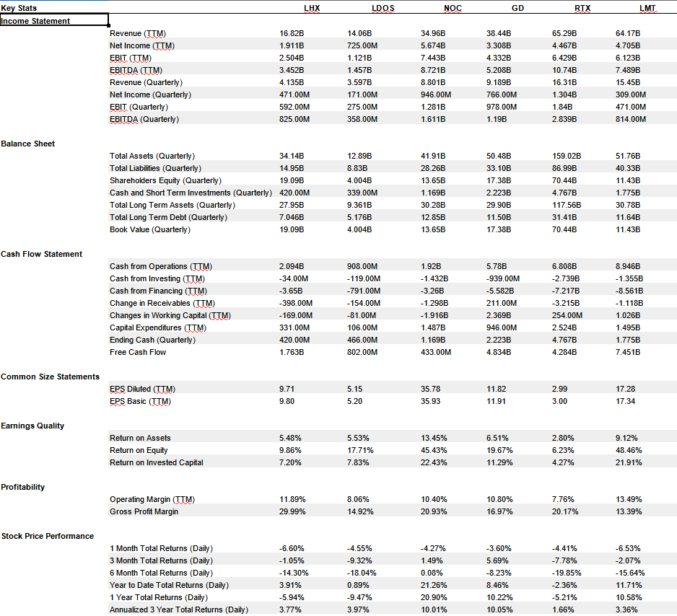Click the Return on Assets label

(x=140, y=438)
